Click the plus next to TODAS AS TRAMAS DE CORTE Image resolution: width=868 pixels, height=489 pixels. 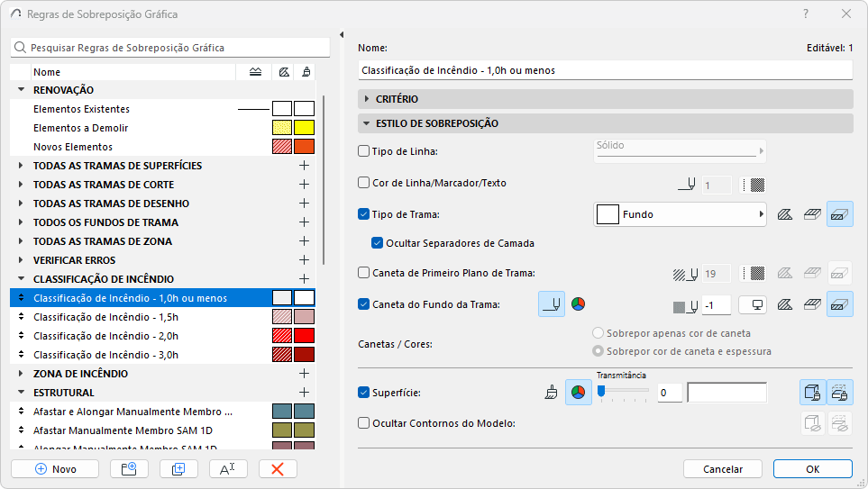pyautogui.click(x=304, y=185)
